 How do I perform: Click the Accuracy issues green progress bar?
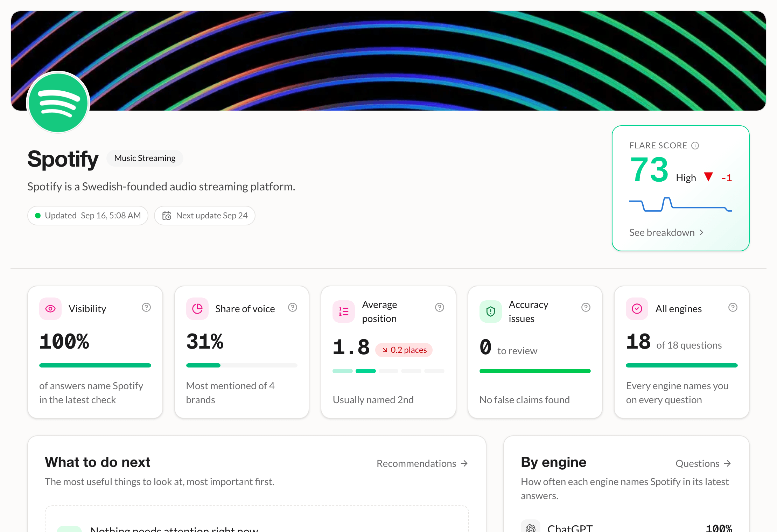coord(535,371)
